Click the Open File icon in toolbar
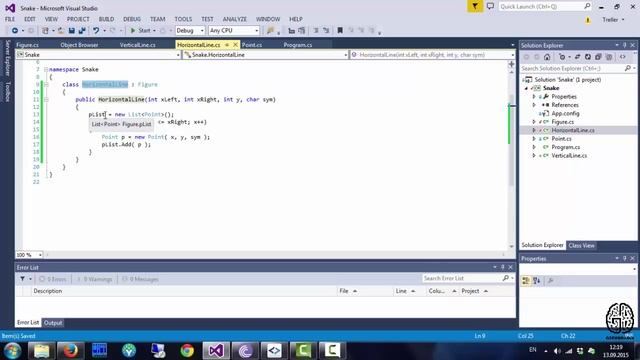The height and width of the screenshot is (360, 640). (60, 31)
